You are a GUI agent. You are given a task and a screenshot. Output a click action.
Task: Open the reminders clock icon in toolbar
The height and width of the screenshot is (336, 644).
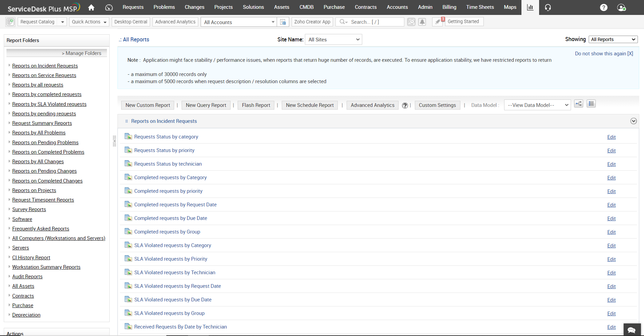pos(411,21)
